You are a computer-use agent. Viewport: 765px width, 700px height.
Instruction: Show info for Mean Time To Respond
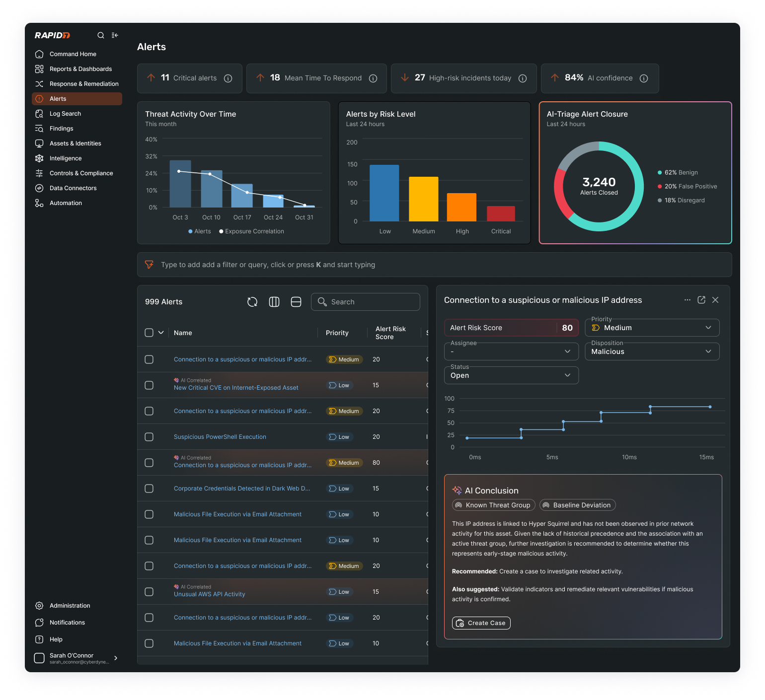coord(373,78)
